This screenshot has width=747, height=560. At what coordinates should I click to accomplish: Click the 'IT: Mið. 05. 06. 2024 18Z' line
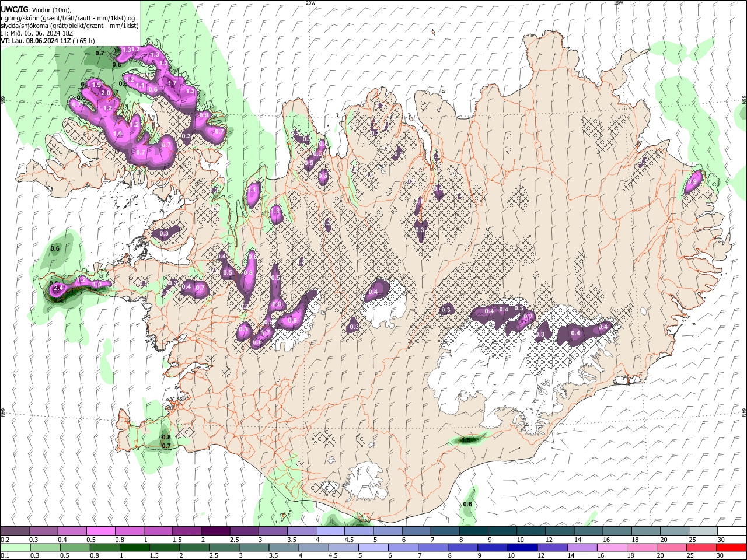(37, 33)
